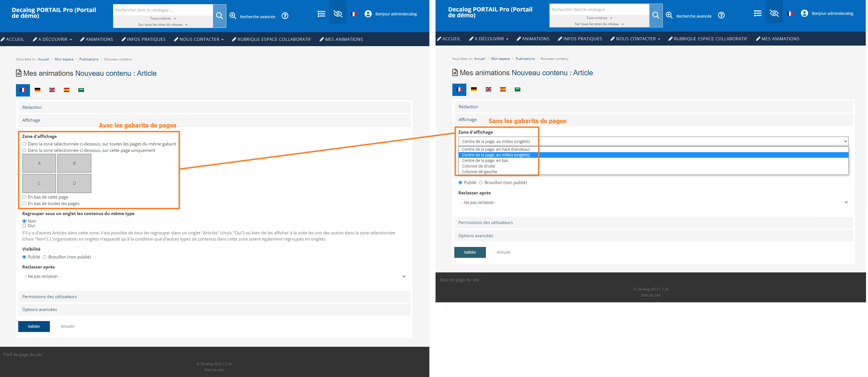Click the search magnifier button in left screenshot
This screenshot has height=377, width=868.
click(x=219, y=16)
